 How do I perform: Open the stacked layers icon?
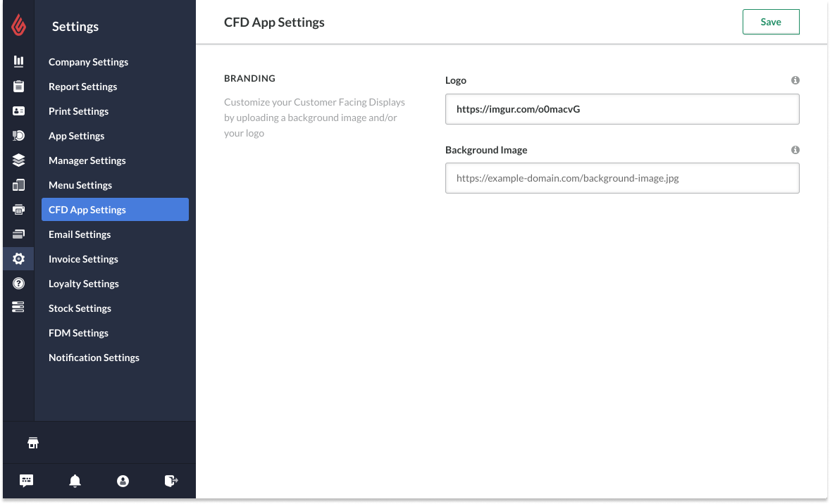click(x=18, y=160)
